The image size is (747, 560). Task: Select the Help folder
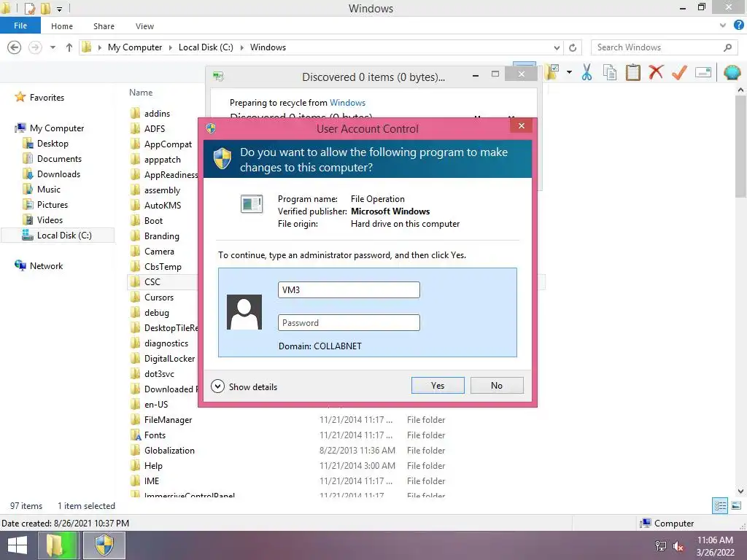coord(153,465)
